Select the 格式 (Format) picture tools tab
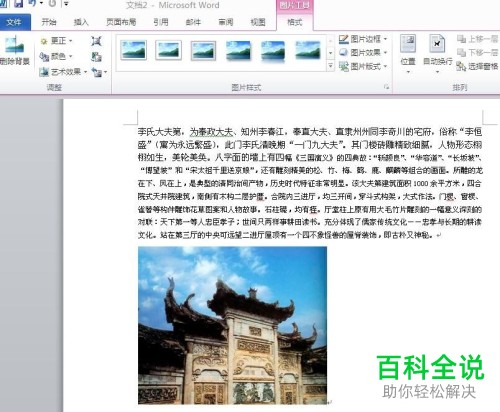The image size is (500, 412). point(295,22)
